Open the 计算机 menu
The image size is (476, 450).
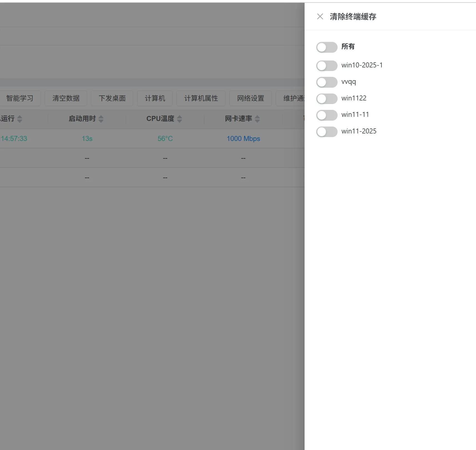coord(155,98)
